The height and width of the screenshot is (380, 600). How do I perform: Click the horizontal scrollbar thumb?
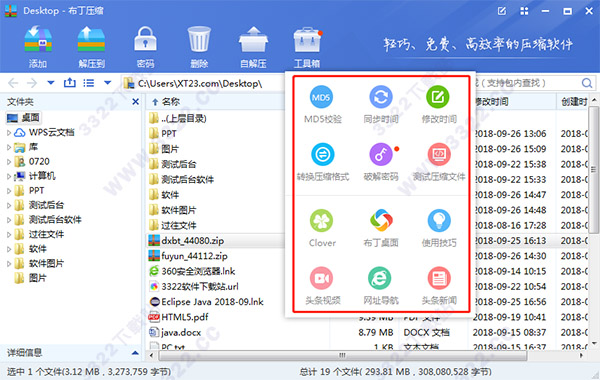(x=342, y=356)
